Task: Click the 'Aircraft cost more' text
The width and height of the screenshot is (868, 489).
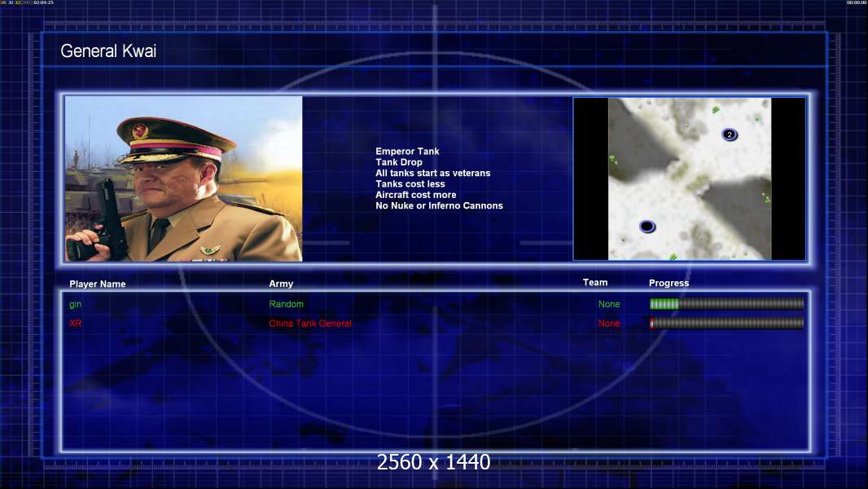Action: (x=416, y=195)
